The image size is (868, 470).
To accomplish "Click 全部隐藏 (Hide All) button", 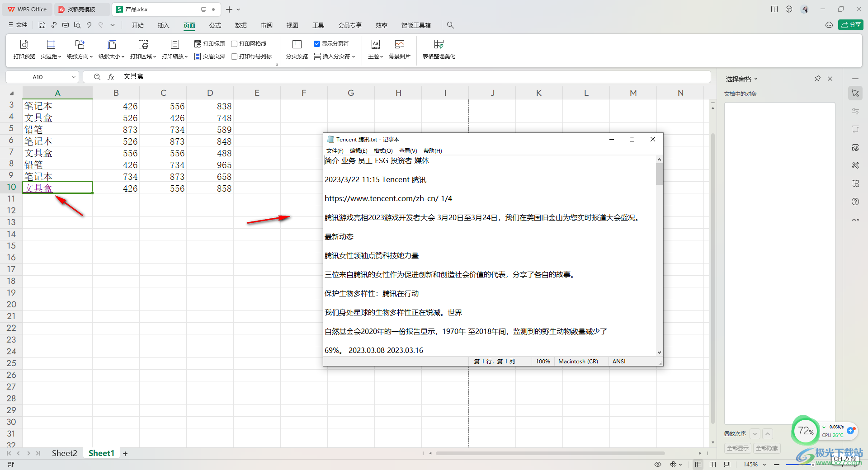I will (767, 448).
